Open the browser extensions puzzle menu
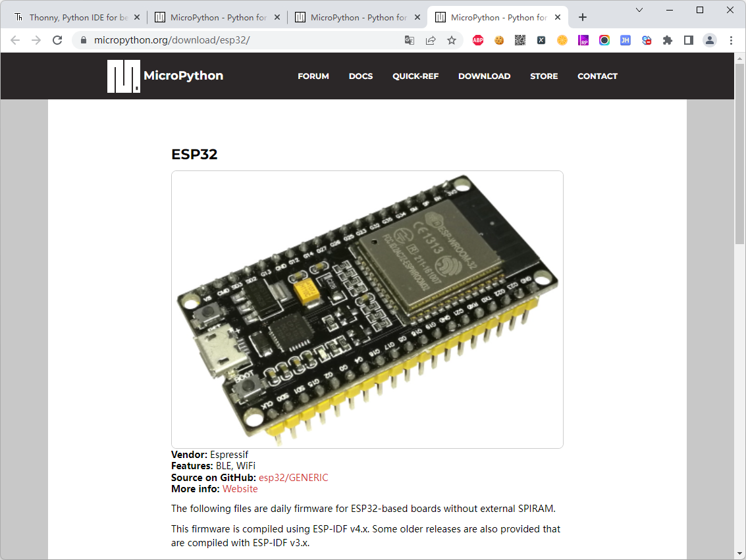This screenshot has width=746, height=560. tap(667, 40)
